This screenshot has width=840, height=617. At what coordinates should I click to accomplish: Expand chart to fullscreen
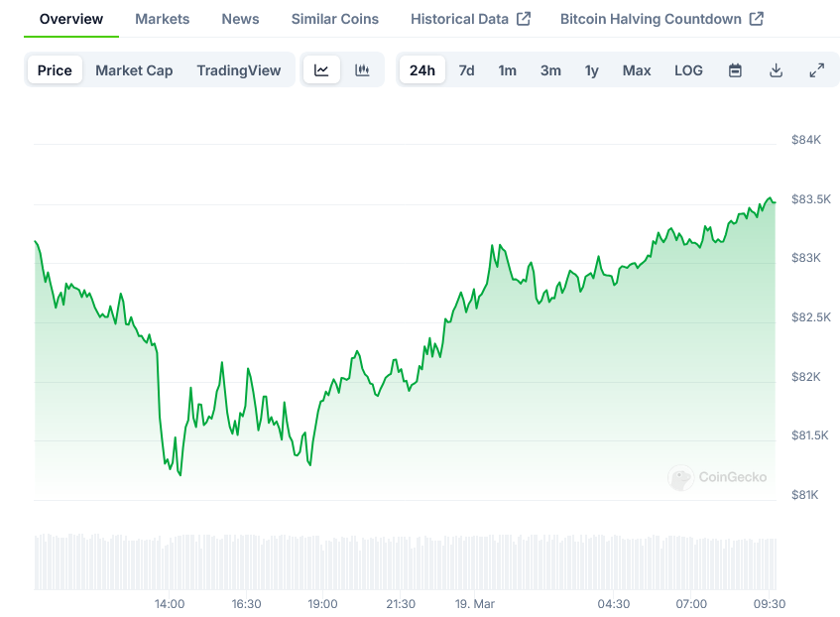[816, 70]
